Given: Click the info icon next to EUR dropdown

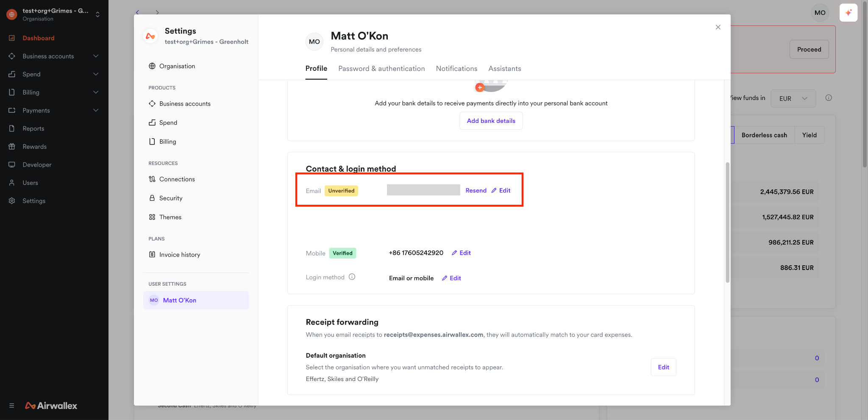Looking at the screenshot, I should 829,98.
